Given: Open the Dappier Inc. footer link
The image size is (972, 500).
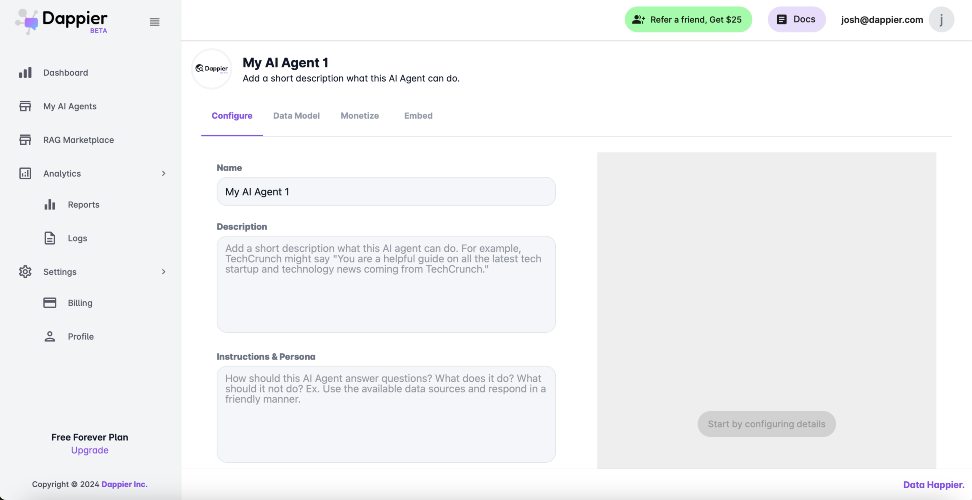Looking at the screenshot, I should click(125, 485).
